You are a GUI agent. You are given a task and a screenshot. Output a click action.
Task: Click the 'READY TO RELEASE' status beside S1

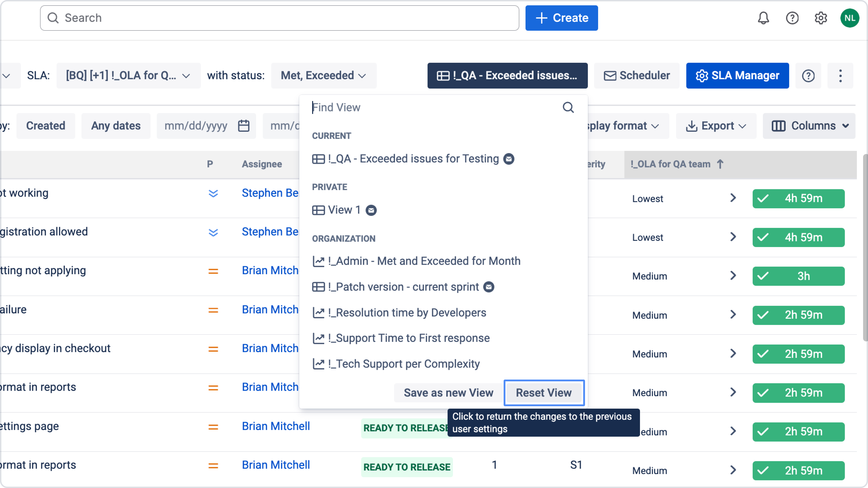tap(407, 467)
